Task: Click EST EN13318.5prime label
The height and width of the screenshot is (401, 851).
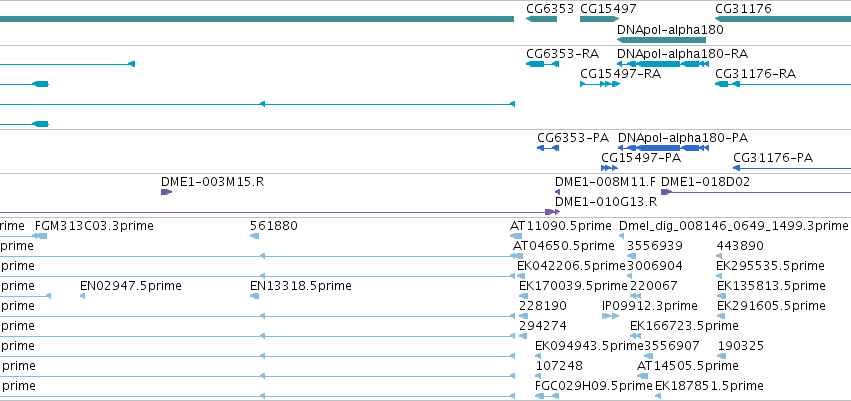Action: 301,285
